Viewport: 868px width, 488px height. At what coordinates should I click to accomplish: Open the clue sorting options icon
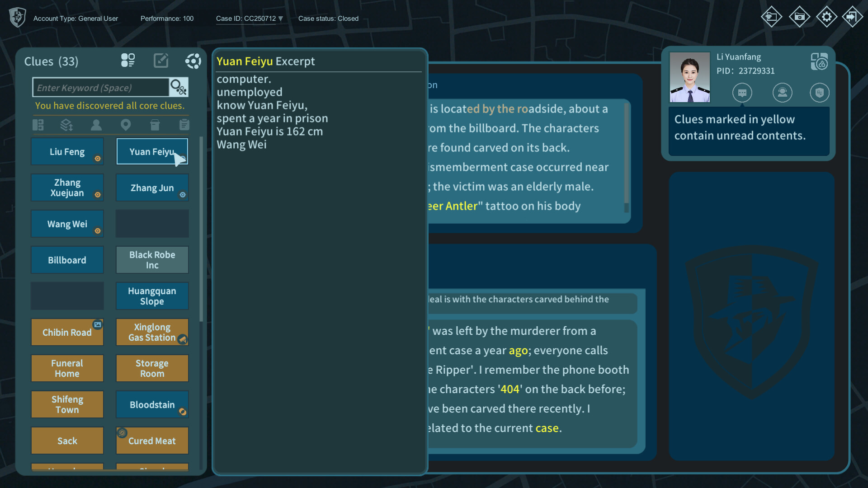click(67, 125)
